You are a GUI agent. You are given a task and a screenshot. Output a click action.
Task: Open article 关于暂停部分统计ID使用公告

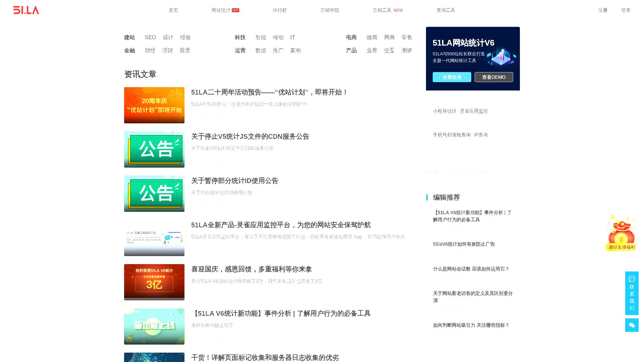(x=235, y=181)
